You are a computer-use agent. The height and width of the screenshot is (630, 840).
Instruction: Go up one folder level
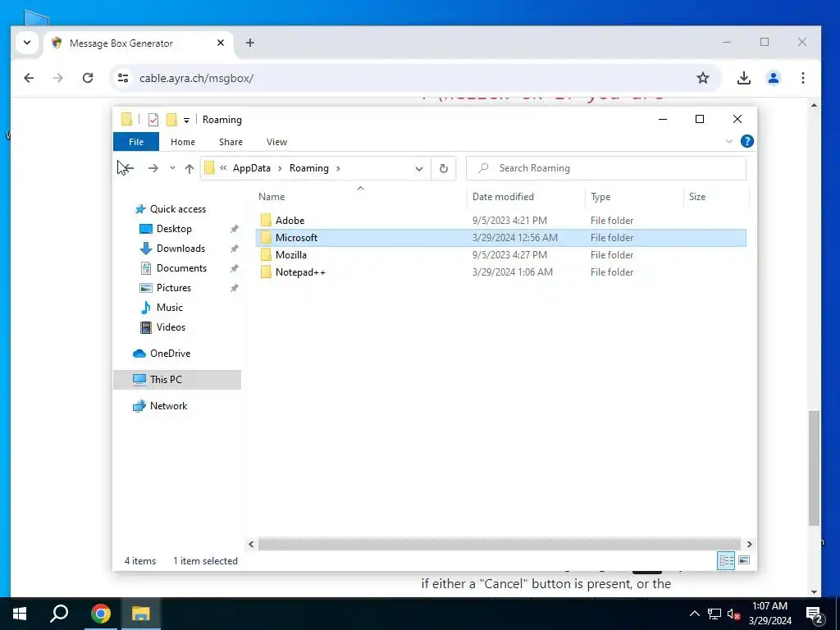tap(189, 168)
